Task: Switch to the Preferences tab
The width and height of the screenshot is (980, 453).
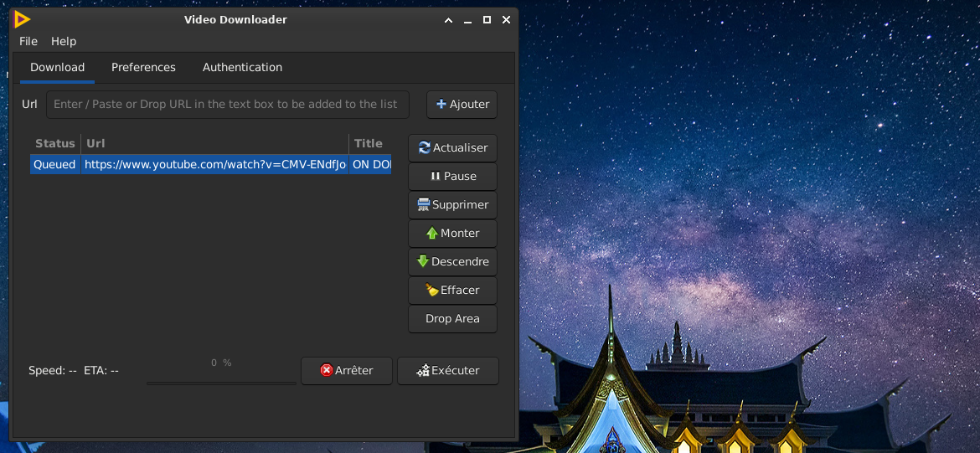Action: [x=143, y=68]
